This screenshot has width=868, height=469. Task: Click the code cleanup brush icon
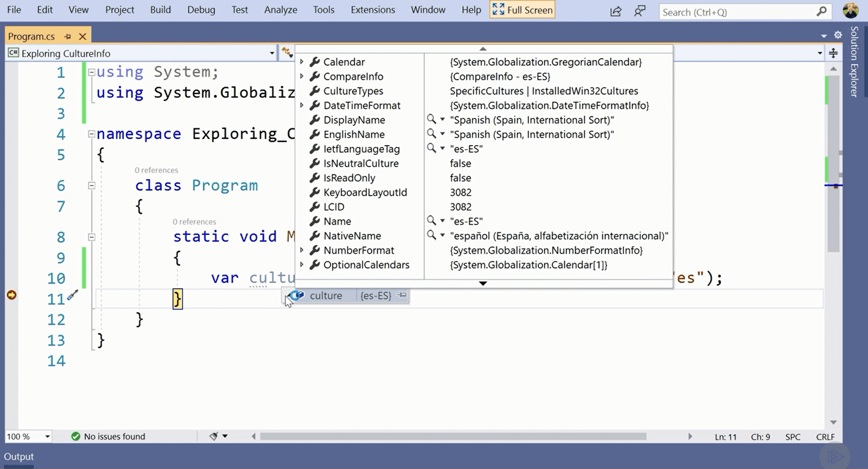tap(213, 436)
